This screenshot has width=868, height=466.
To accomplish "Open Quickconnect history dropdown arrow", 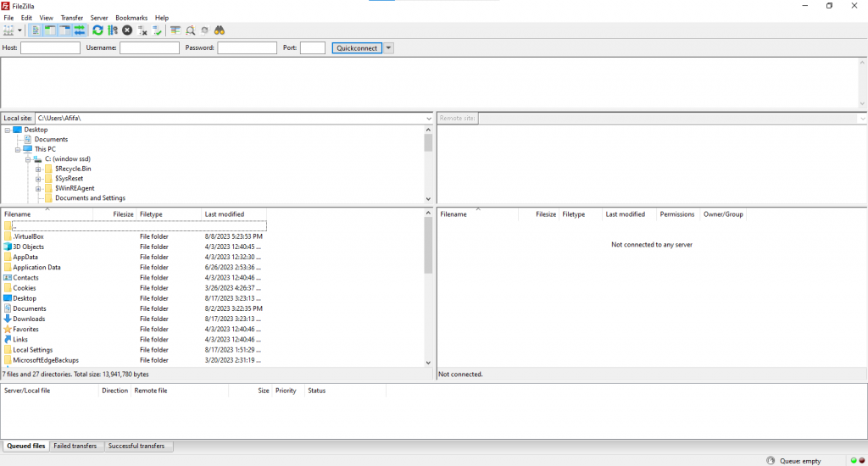I will tap(388, 48).
